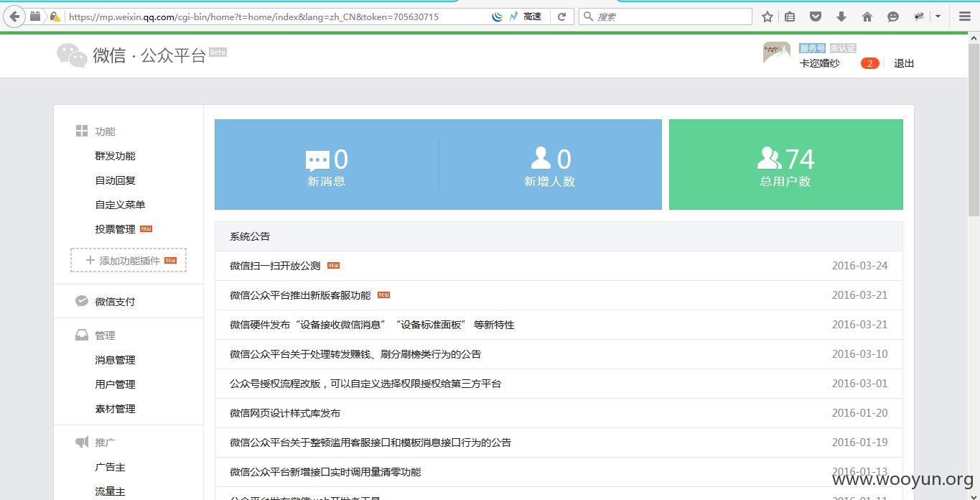The image size is (980, 500).
Task: Click the 微信支付 icon in the sidebar
Action: 82,301
